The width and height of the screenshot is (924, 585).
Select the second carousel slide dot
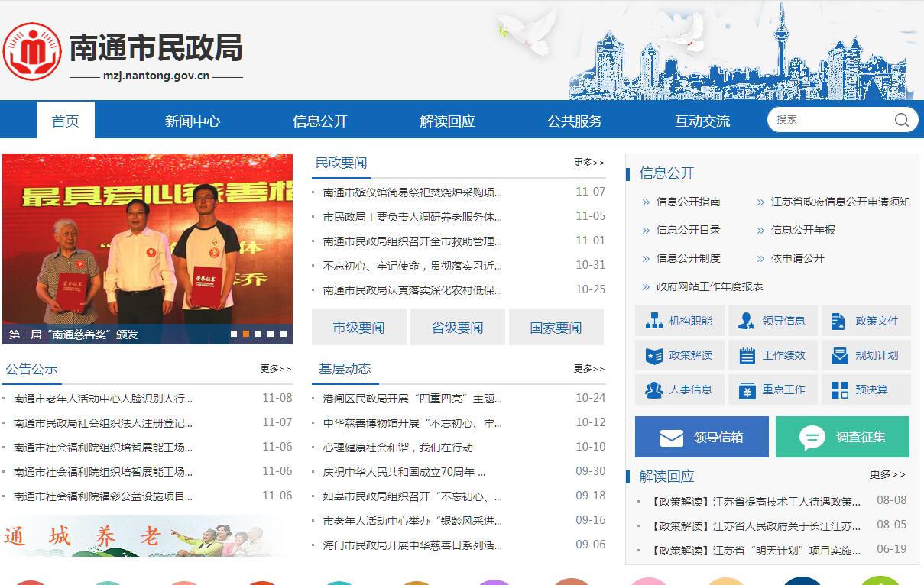tap(246, 334)
